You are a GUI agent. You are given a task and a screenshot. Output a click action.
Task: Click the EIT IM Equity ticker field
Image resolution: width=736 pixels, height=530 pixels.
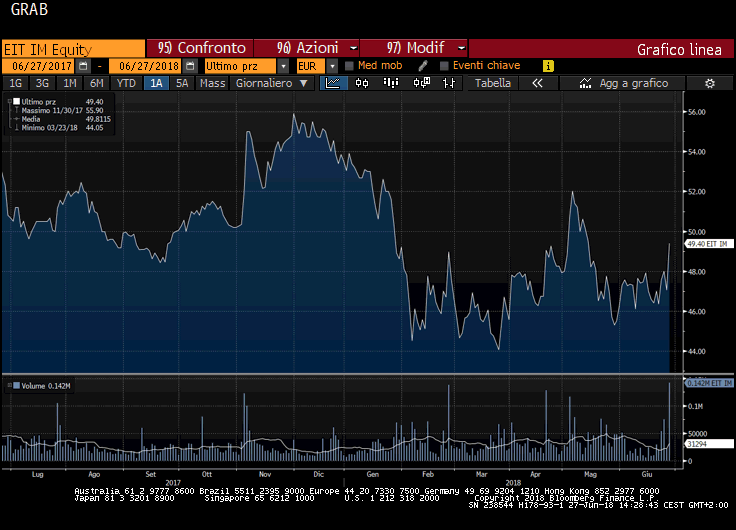click(73, 49)
